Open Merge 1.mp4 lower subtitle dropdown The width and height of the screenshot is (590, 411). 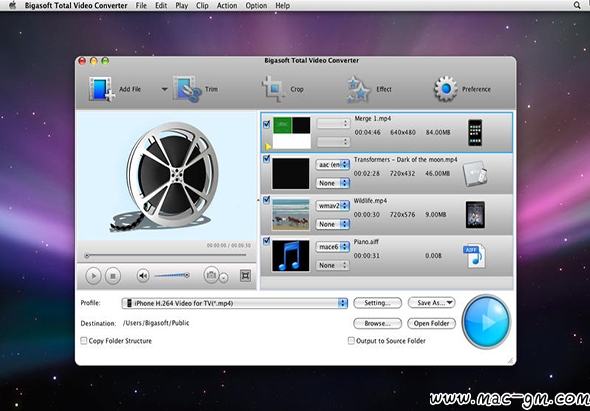333,142
